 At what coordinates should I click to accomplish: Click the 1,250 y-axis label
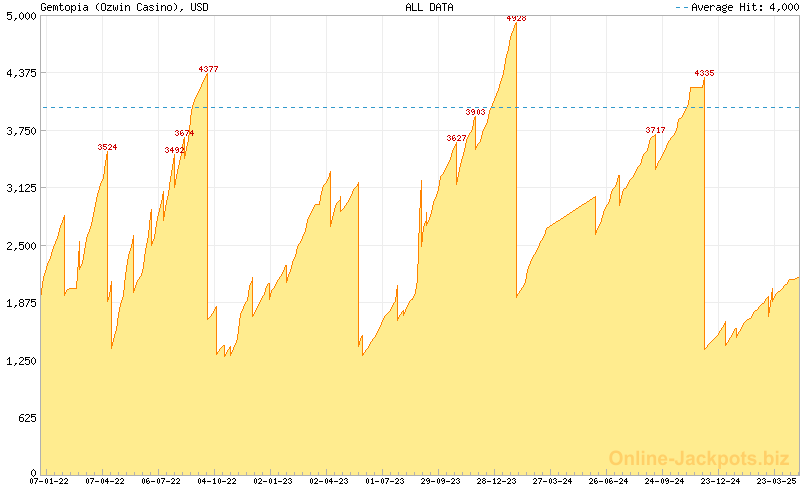coord(22,360)
